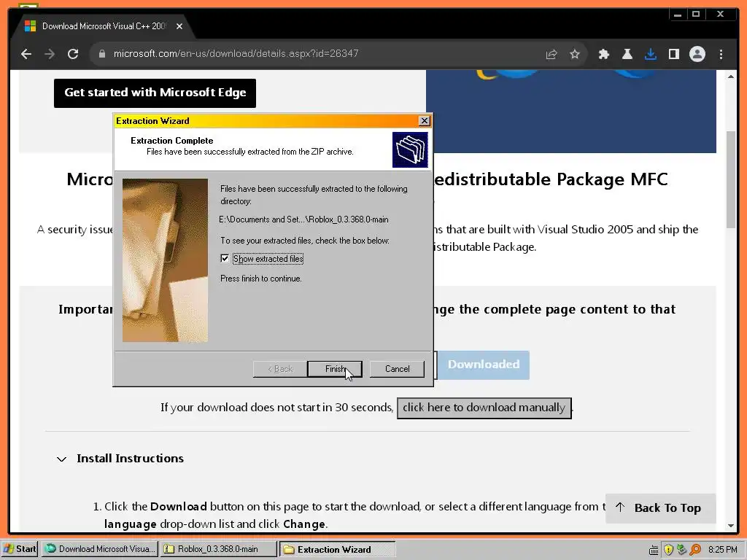Click here to download manually link
The width and height of the screenshot is (747, 560).
pos(484,408)
